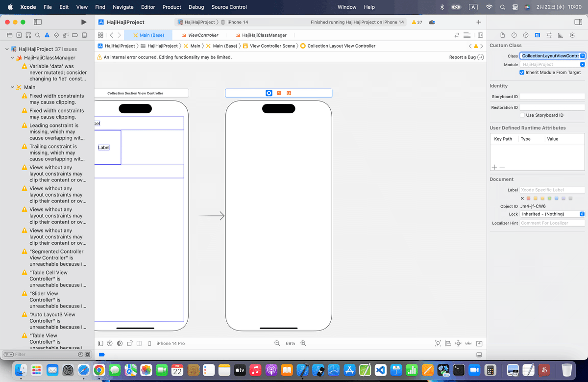Toggle the inspector panel visibility
The image size is (588, 382).
577,22
